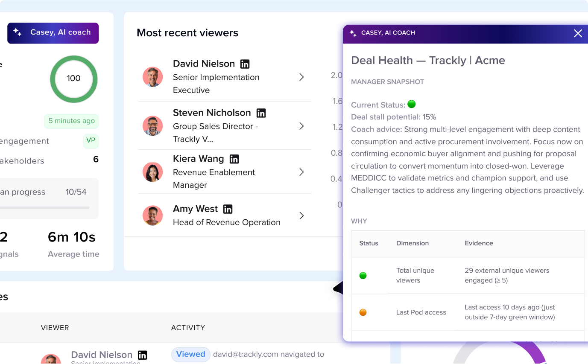This screenshot has width=588, height=364.
Task: Click David Nielson name in activity table
Action: 102,355
